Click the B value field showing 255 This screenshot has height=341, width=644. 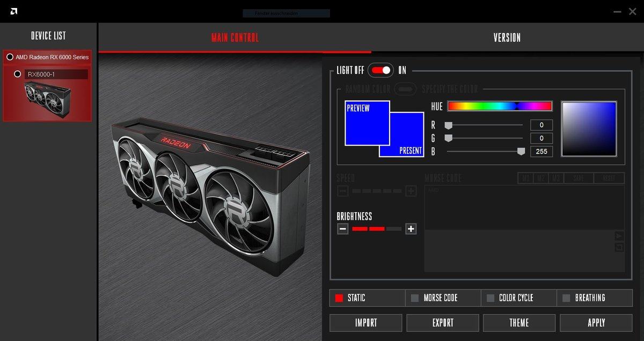[x=541, y=151]
